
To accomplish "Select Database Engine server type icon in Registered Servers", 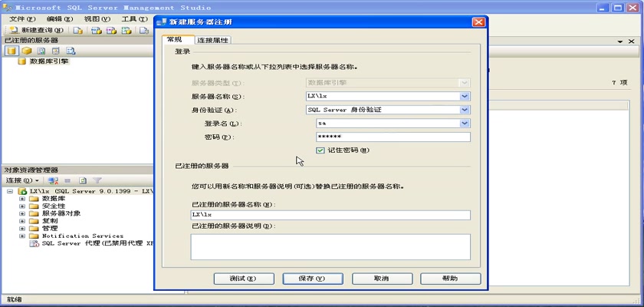I will tap(11, 51).
